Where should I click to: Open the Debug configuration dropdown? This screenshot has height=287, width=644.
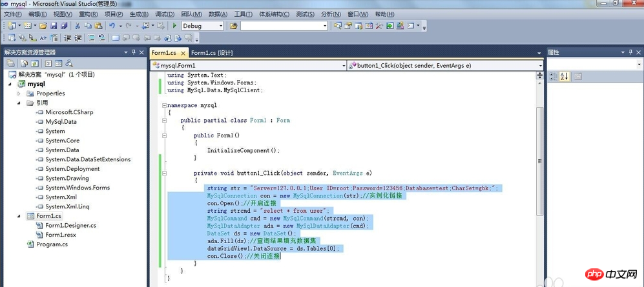[x=221, y=26]
